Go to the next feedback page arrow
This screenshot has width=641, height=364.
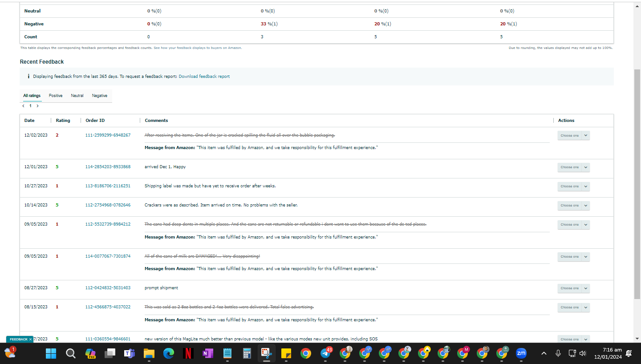tap(37, 106)
